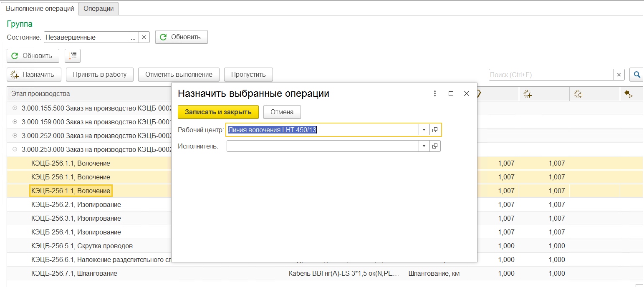The height and width of the screenshot is (287, 644).
Task: Open the dialog's three-dot more menu
Action: pos(435,93)
